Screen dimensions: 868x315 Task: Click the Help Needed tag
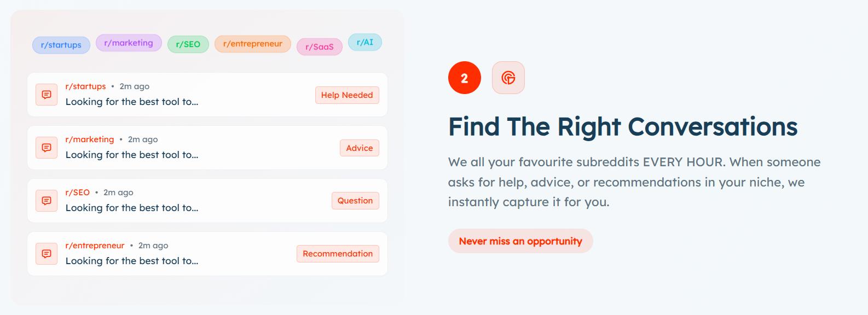pyautogui.click(x=347, y=95)
